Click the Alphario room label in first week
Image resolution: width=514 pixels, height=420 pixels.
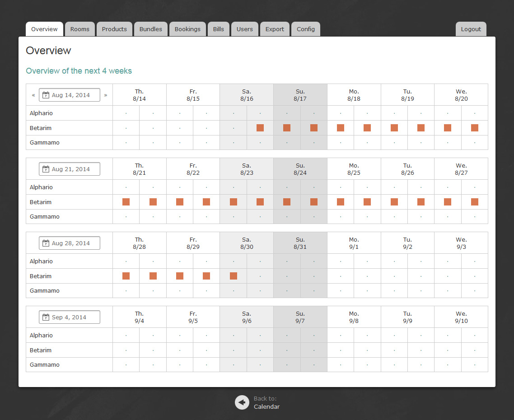42,113
